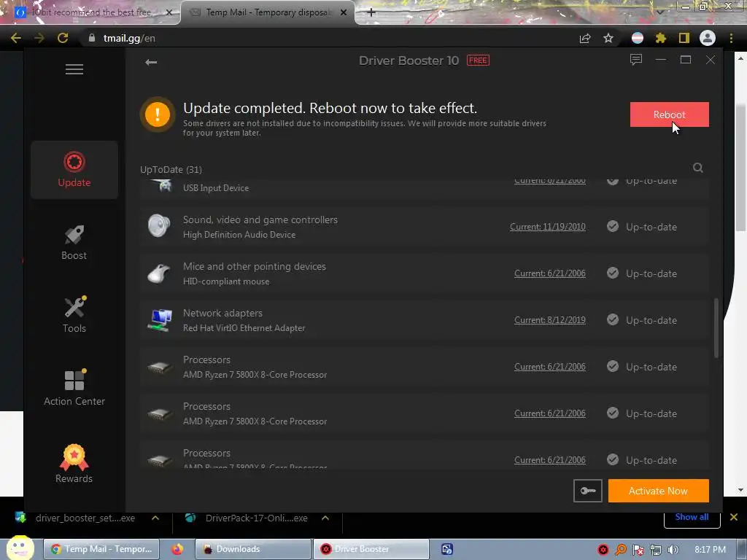Open the Current: 11/19/2010 driver link
The height and width of the screenshot is (560, 747).
coord(547,227)
